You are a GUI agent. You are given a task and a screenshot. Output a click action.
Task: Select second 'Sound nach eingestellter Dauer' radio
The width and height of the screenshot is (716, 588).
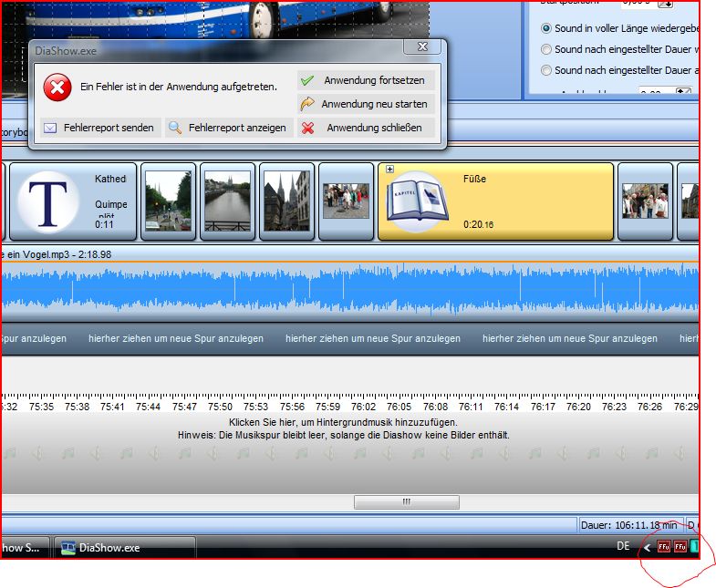point(546,49)
